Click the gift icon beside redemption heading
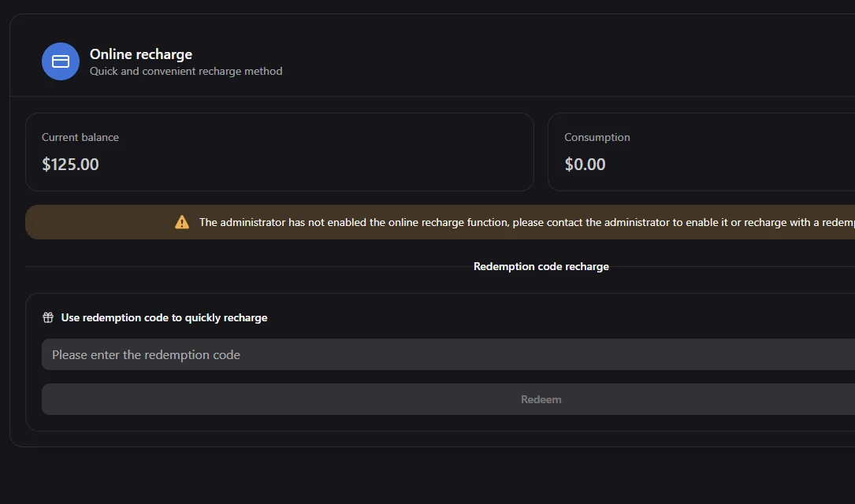Image resolution: width=855 pixels, height=504 pixels. click(x=48, y=317)
